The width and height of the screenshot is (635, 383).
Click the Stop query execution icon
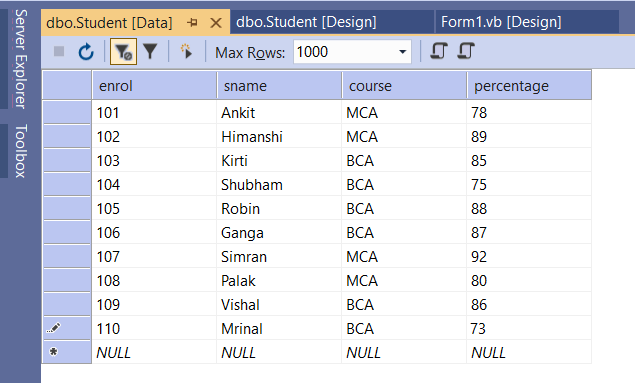pos(59,51)
